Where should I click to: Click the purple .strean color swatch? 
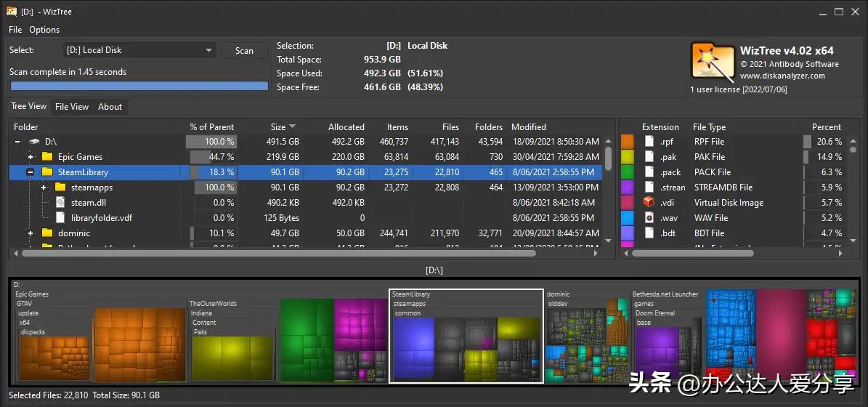coord(628,188)
